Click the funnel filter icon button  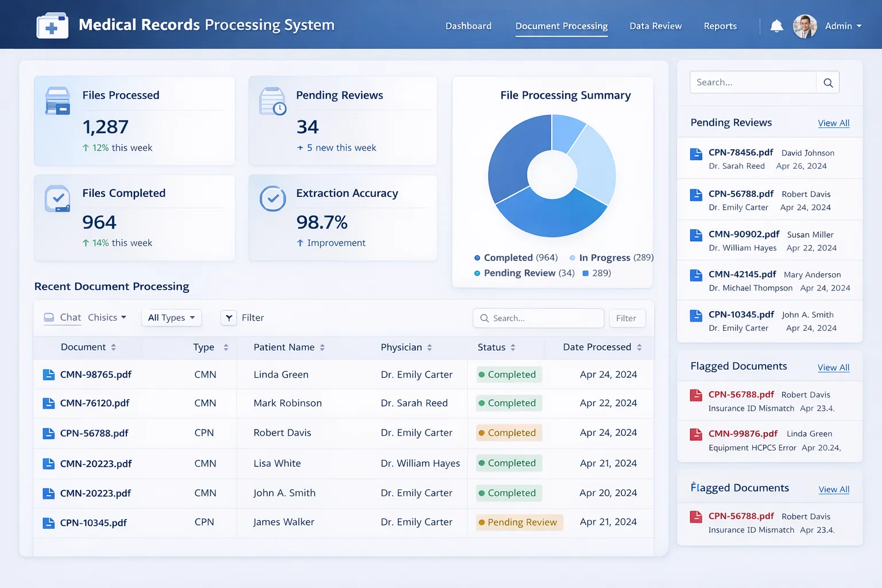(x=229, y=318)
